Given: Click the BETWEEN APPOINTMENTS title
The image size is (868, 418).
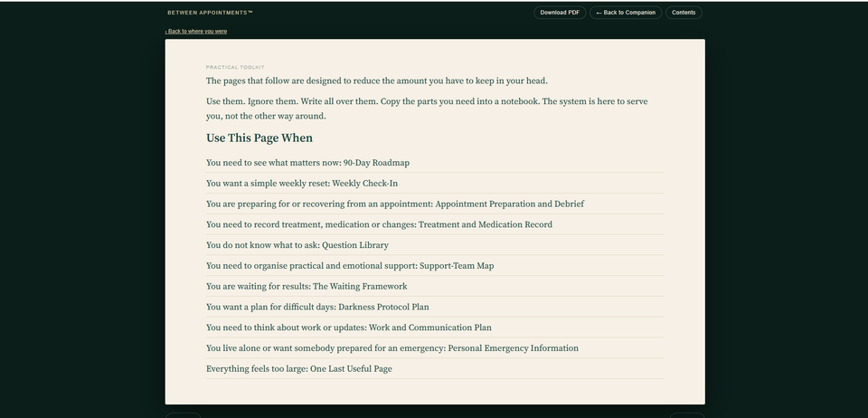Looking at the screenshot, I should click(211, 13).
